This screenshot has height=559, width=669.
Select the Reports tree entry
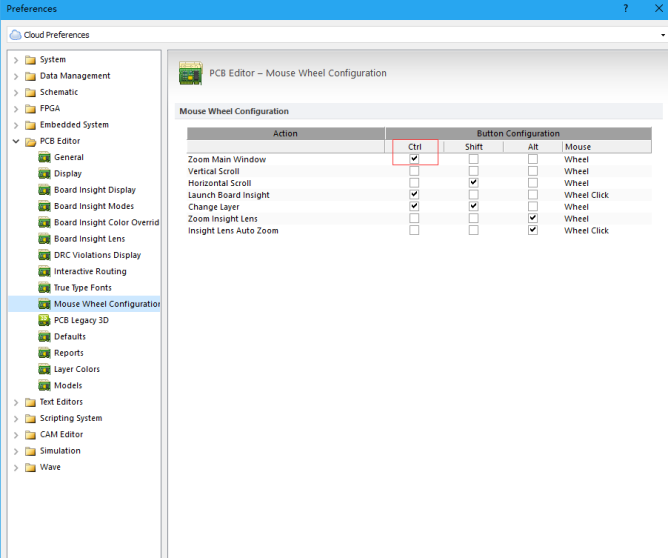(x=69, y=353)
